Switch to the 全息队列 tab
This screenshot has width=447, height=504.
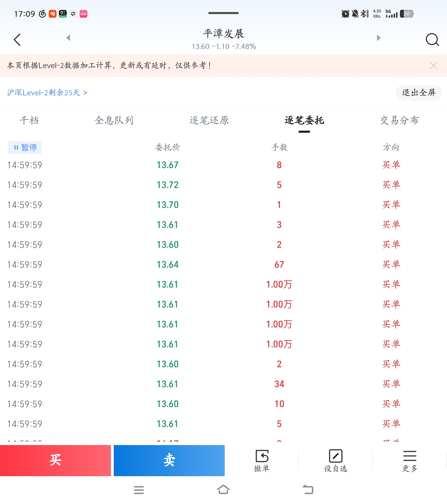(114, 120)
